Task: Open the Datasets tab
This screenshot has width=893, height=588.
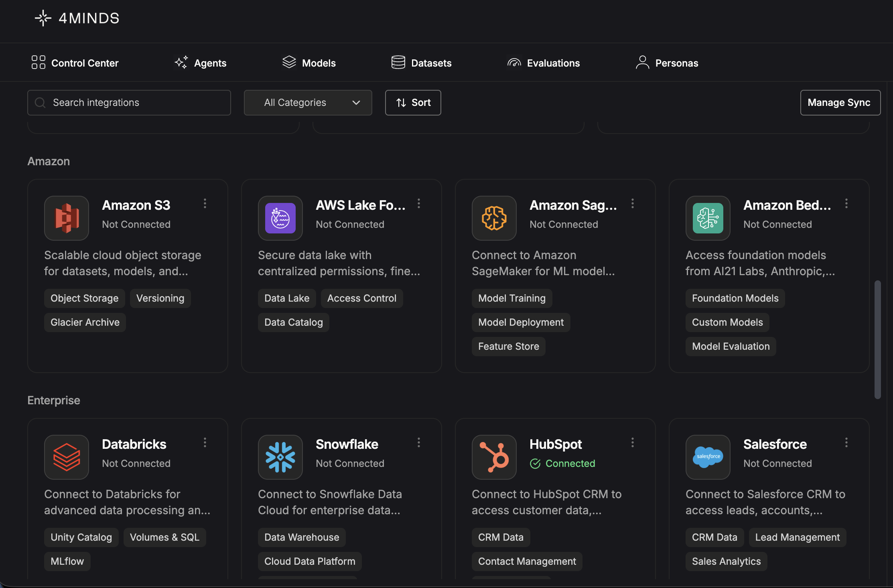Action: (421, 63)
